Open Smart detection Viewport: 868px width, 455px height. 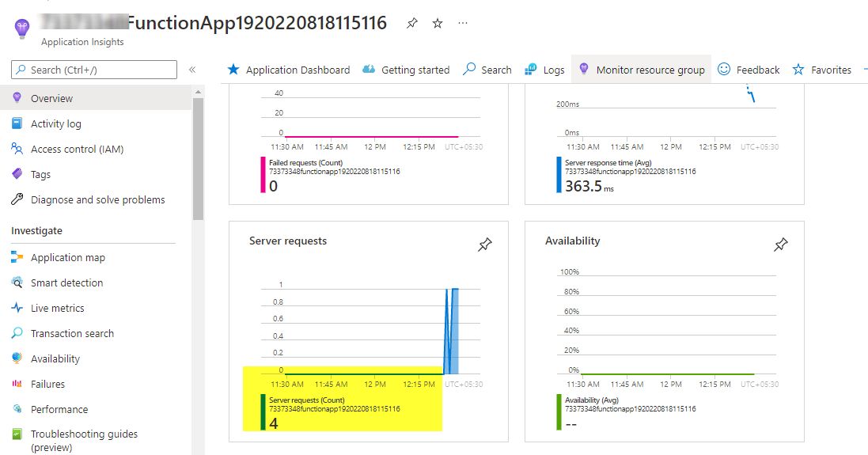pyautogui.click(x=66, y=282)
